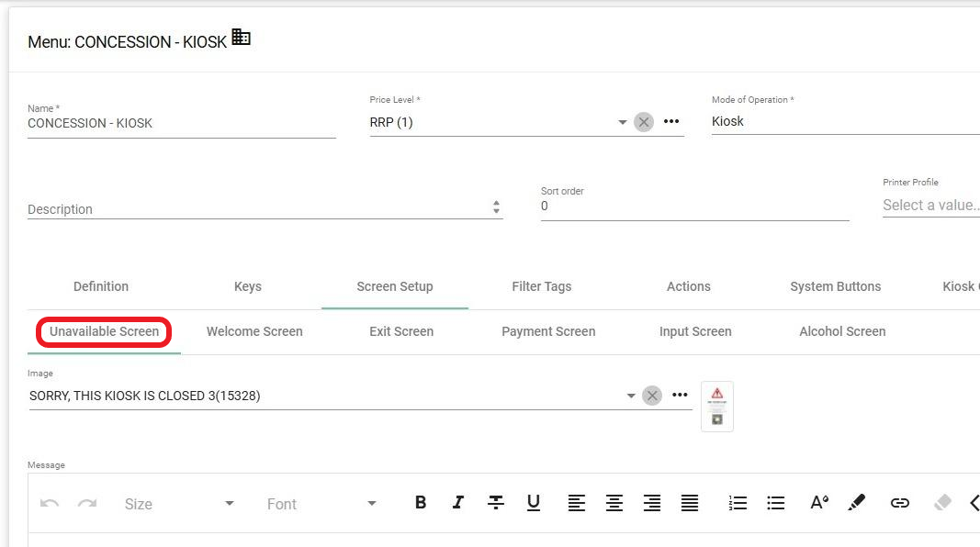Insert a numbered list
Screen dimensions: 980x547
pos(738,503)
